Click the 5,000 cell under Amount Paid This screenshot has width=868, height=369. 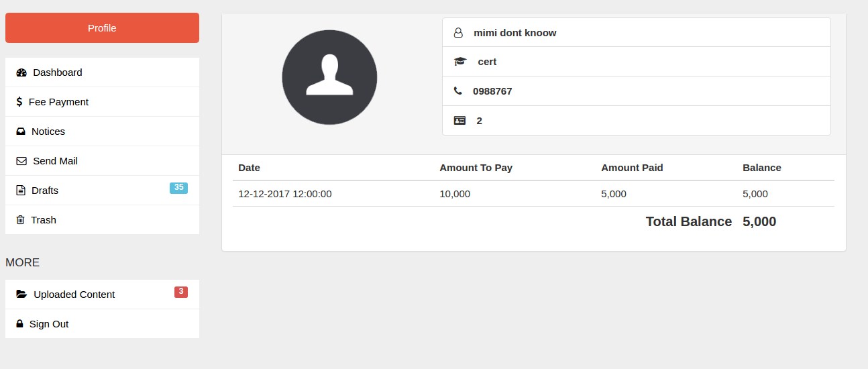pyautogui.click(x=614, y=194)
